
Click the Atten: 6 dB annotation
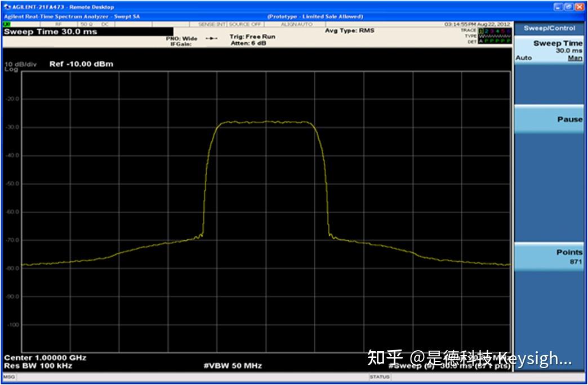(248, 43)
